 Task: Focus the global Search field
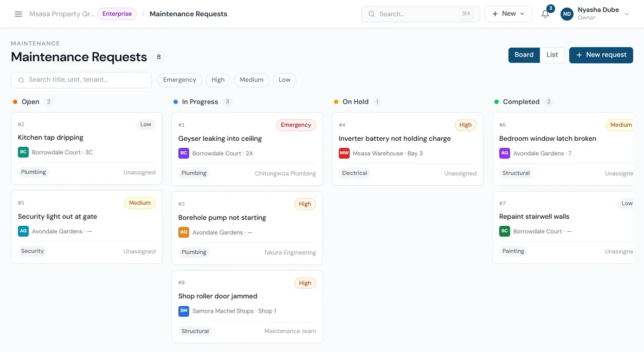pyautogui.click(x=421, y=14)
